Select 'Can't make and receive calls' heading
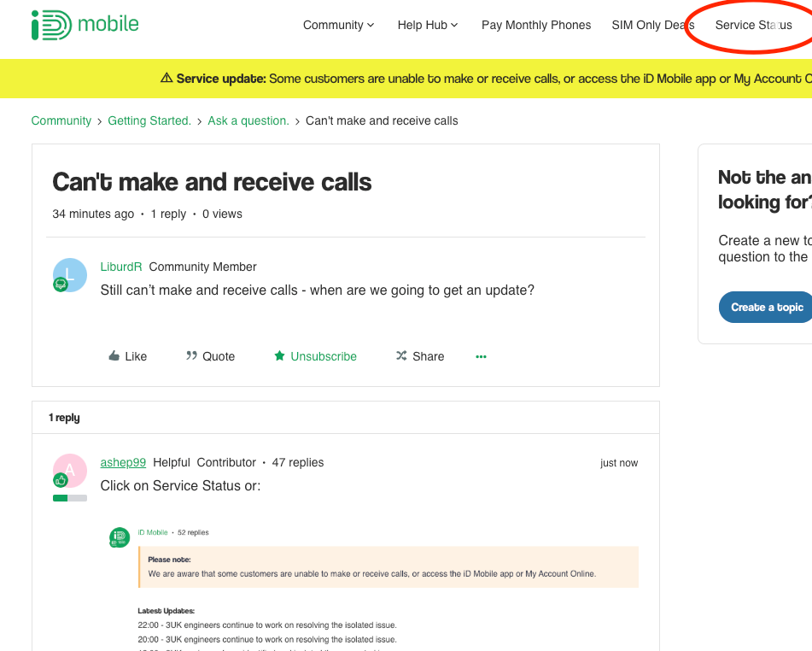The height and width of the screenshot is (651, 812). click(x=212, y=182)
